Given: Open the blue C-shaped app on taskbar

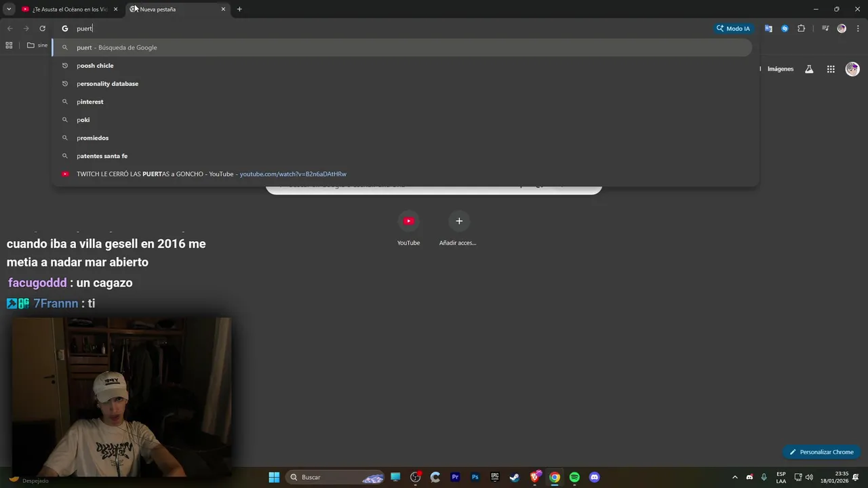Looking at the screenshot, I should (x=435, y=477).
